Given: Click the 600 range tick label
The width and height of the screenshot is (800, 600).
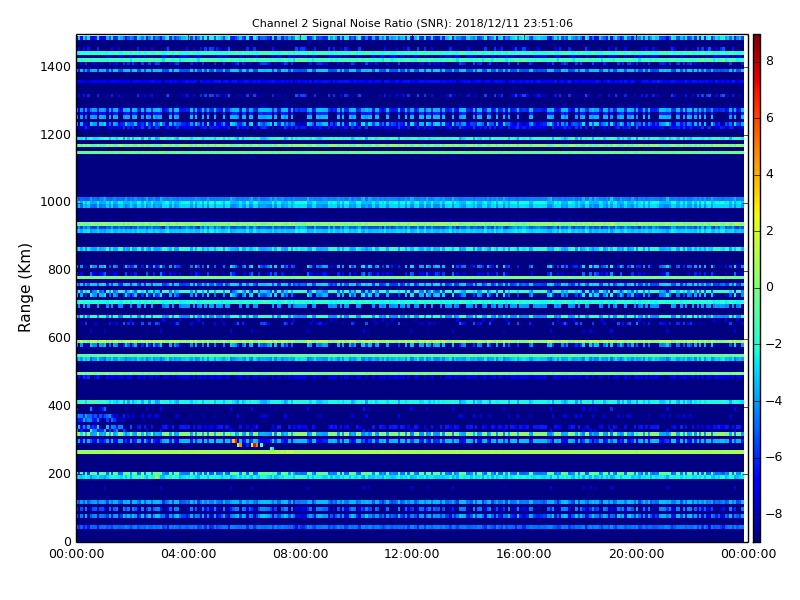Looking at the screenshot, I should pyautogui.click(x=59, y=338).
